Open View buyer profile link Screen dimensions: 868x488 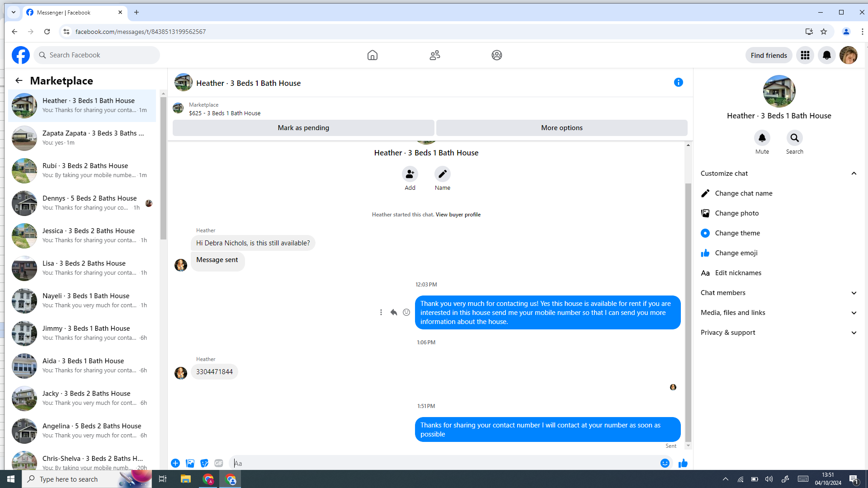click(x=458, y=215)
